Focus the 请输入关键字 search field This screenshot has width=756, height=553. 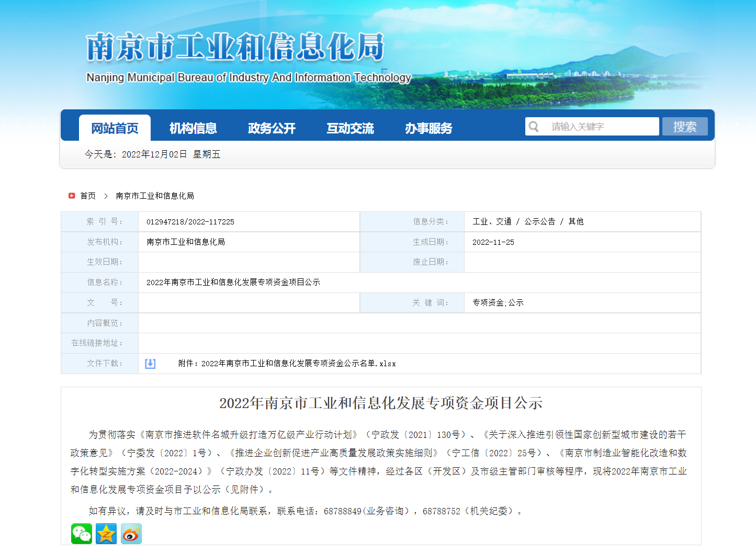click(x=592, y=127)
